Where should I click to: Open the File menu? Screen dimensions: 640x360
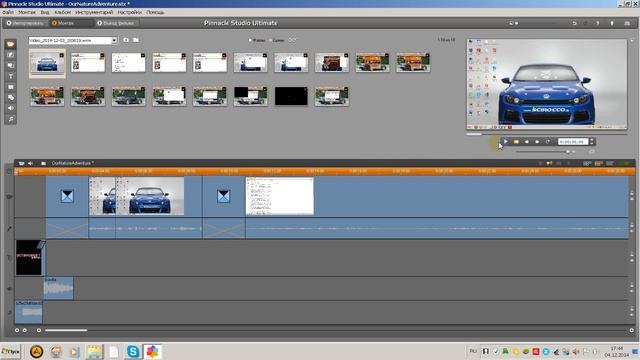pos(8,12)
